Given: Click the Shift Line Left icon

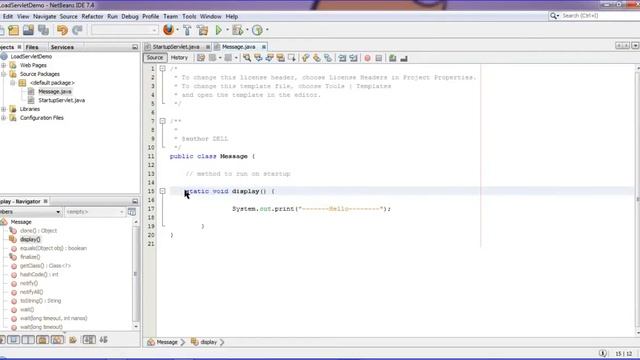Looking at the screenshot, I should 342,58.
